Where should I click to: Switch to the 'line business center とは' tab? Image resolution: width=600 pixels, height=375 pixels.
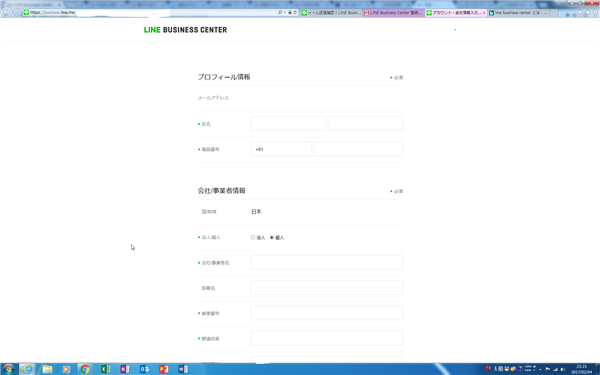pos(518,13)
